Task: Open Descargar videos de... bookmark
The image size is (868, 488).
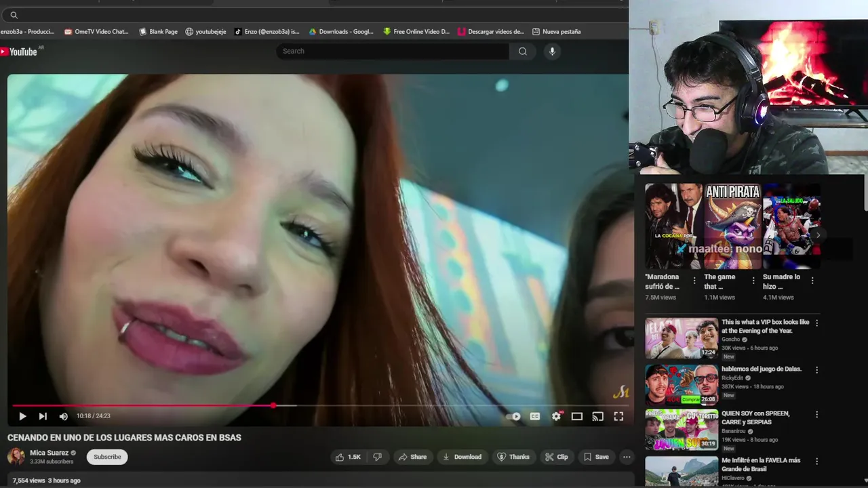Action: [x=491, y=32]
